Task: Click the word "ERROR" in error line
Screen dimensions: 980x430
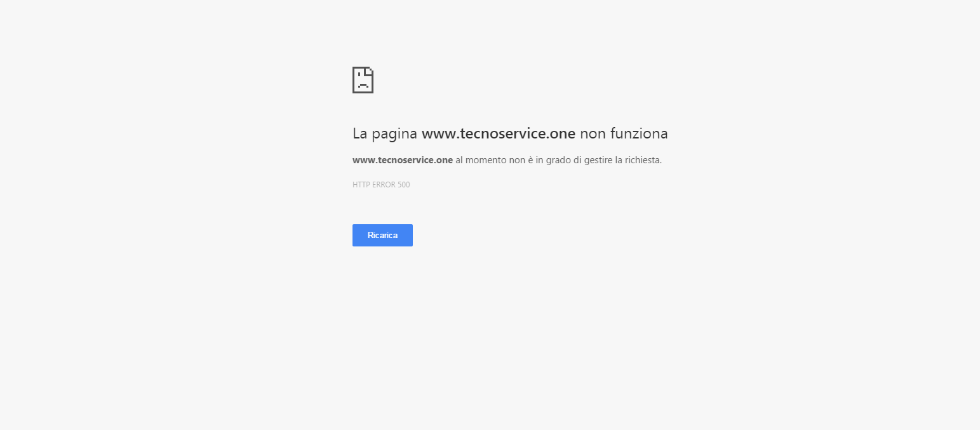Action: (383, 185)
